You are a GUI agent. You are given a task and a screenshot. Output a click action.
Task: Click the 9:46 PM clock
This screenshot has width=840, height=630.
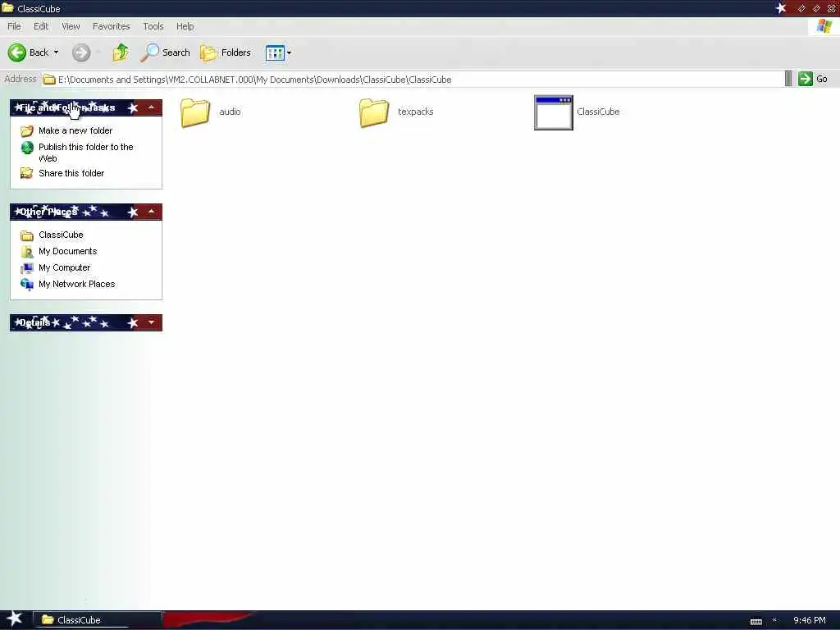pos(810,620)
